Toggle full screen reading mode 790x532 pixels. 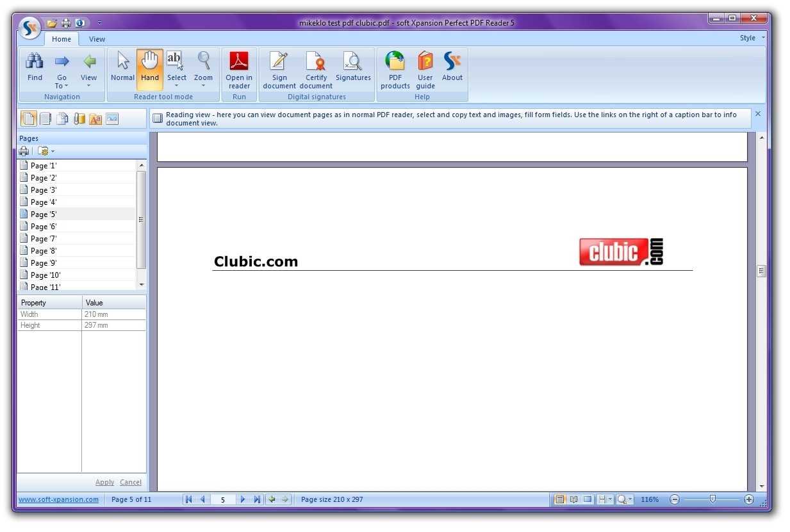(x=587, y=499)
